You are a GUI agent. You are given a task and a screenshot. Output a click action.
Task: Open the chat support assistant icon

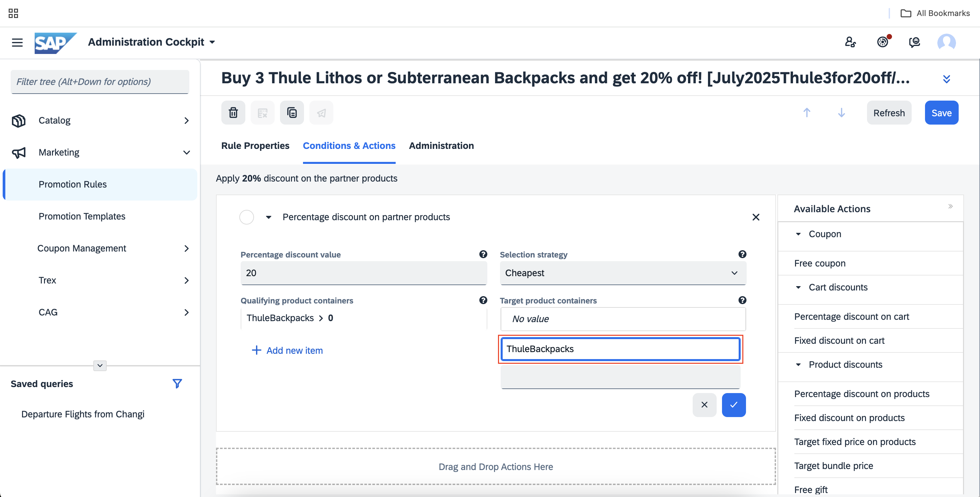[915, 42]
